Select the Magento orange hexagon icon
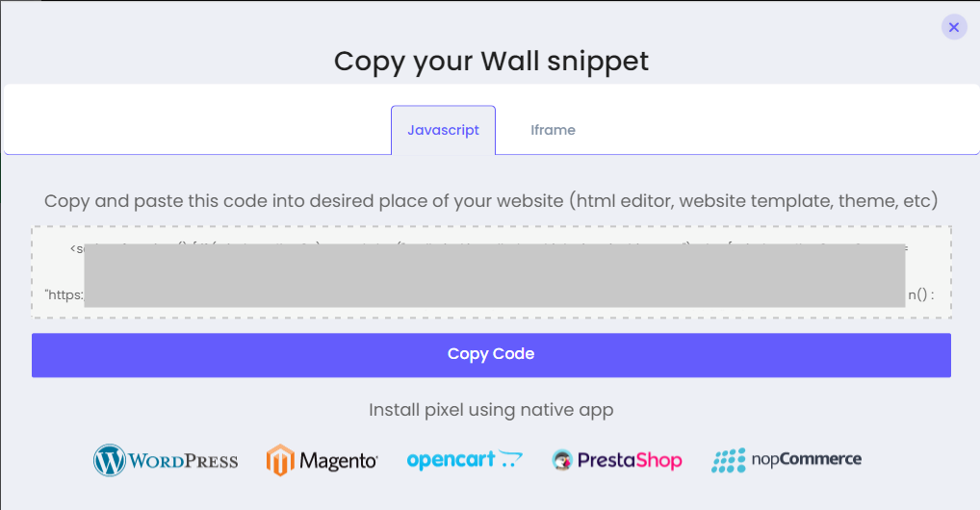 pyautogui.click(x=280, y=461)
